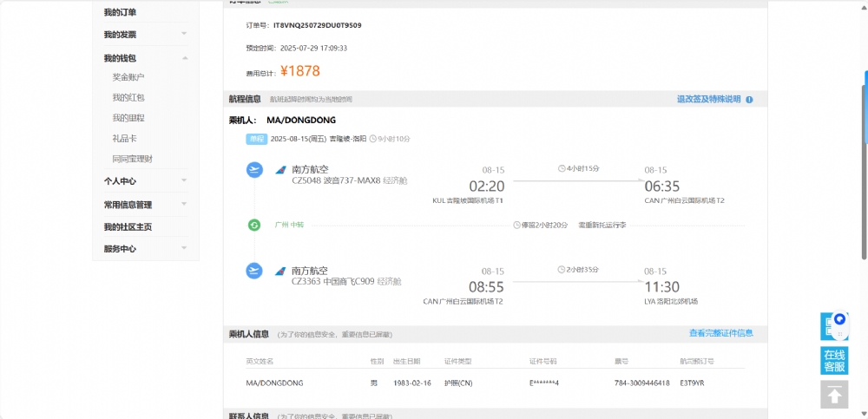Viewport: 868px width, 419px height.
Task: Click the floating blue chat bubble icon
Action: tap(840, 319)
